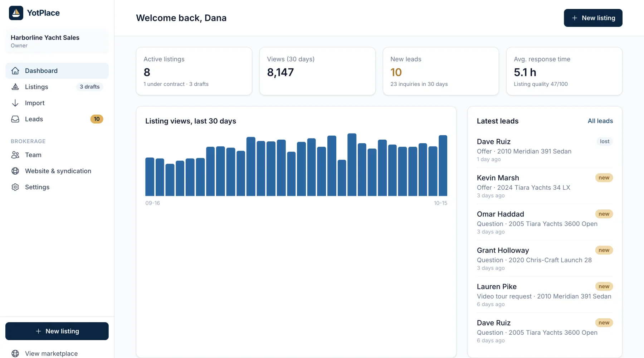Open the Grant Holloway lead
644x358 pixels.
pos(545,258)
